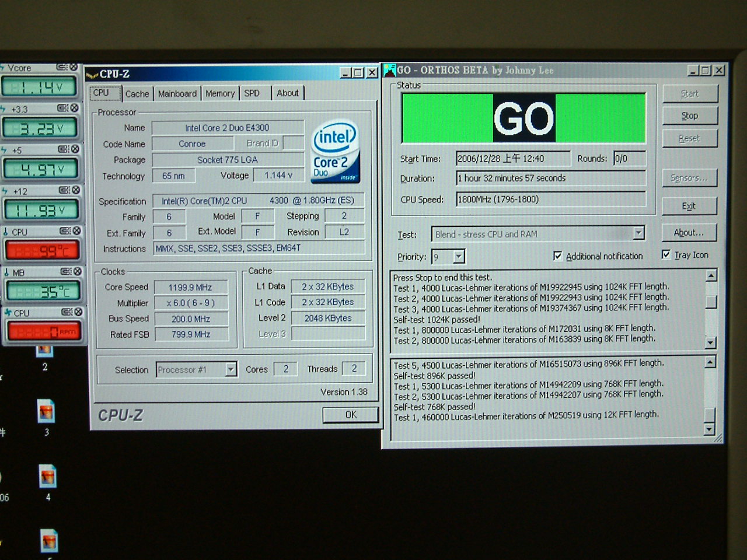Open the Processor #1 selection dropdown
The image size is (747, 560).
pos(231,369)
